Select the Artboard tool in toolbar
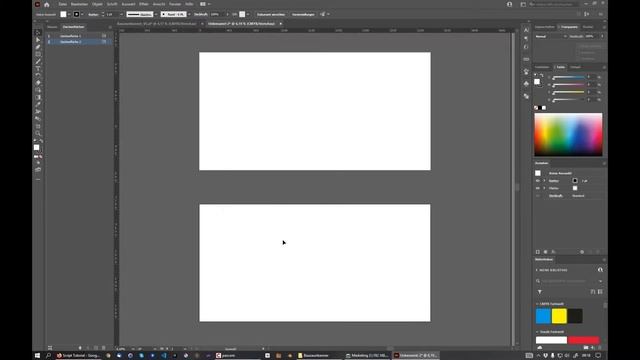640x360 pixels. (38, 126)
